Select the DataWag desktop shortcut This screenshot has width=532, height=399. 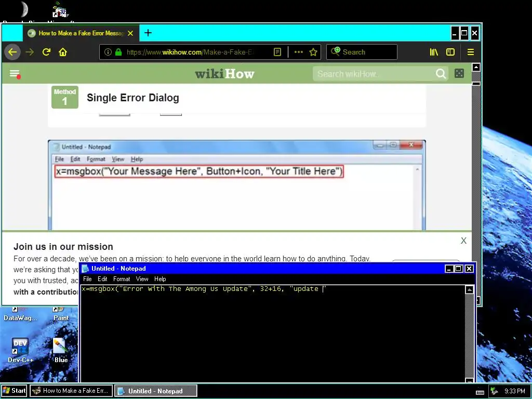point(20,314)
